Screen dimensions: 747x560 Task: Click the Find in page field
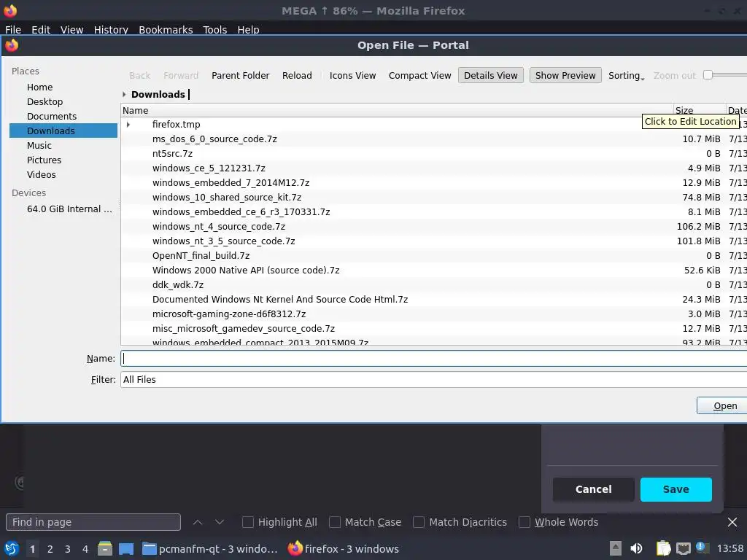pos(93,522)
